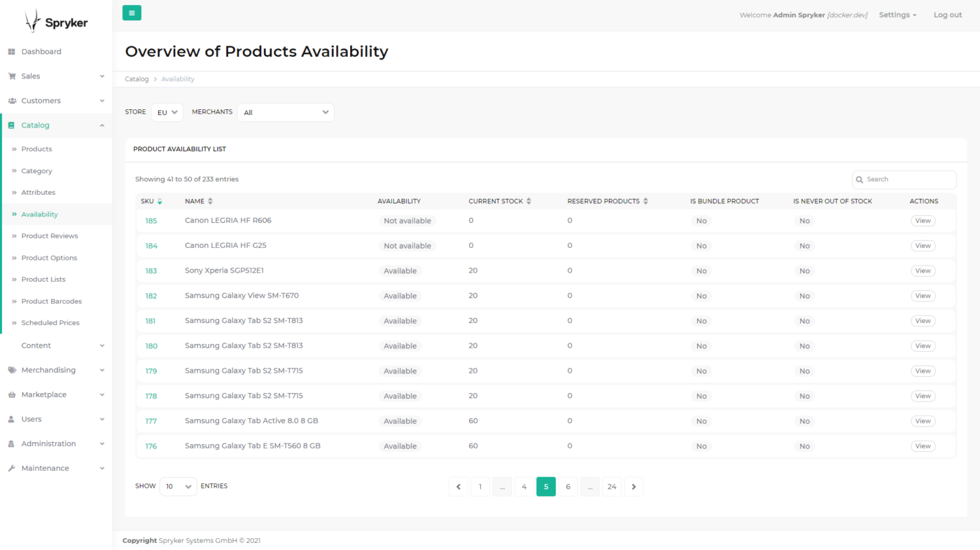Select Availability in Catalog menu
The image size is (980, 550).
coord(39,214)
